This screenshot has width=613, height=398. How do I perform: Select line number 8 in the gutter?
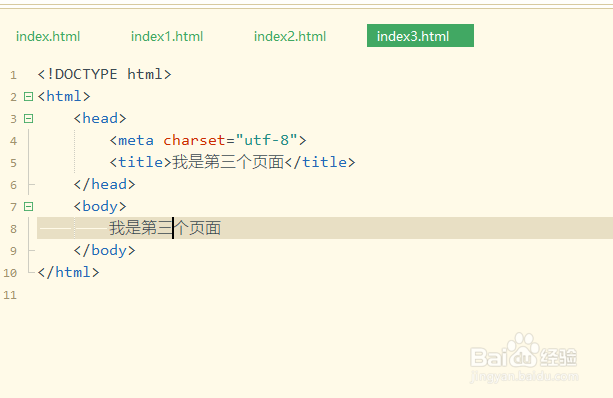coord(13,229)
